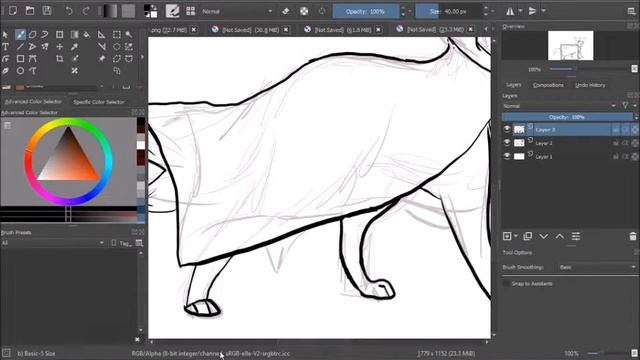The width and height of the screenshot is (640, 360).
Task: Undo the last brush stroke
Action: [x=69, y=11]
